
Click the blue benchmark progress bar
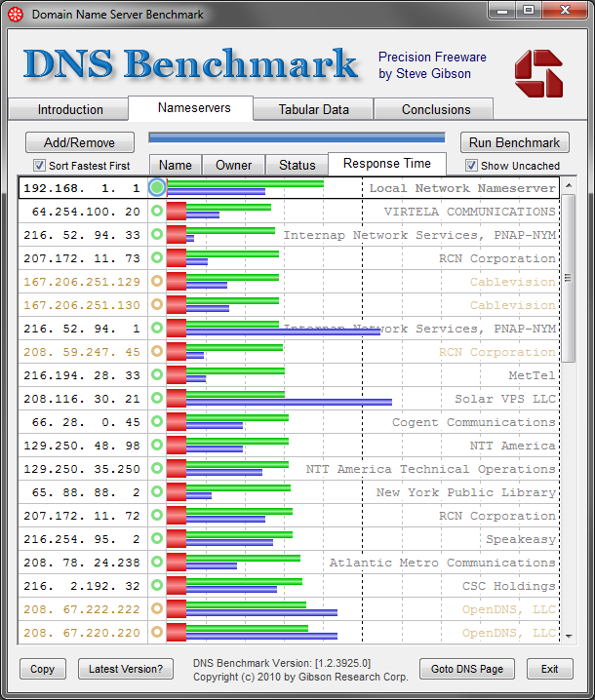tap(297, 137)
